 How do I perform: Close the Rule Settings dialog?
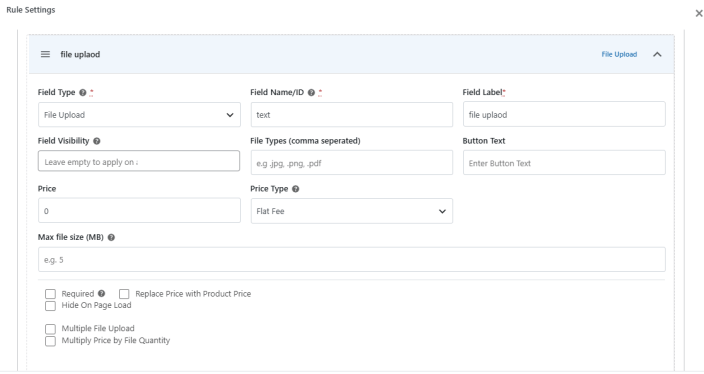point(699,13)
